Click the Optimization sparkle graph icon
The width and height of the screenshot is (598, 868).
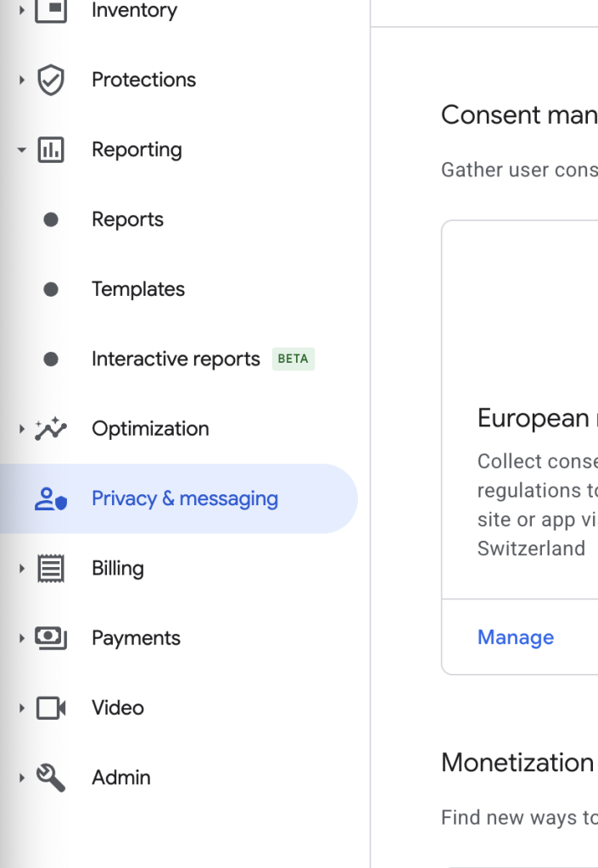[x=51, y=428]
